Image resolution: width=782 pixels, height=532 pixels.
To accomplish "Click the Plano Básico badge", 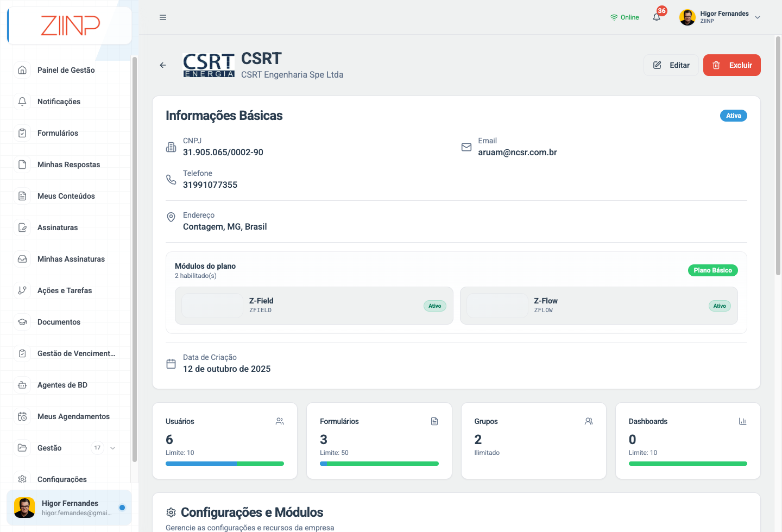I will click(x=712, y=270).
